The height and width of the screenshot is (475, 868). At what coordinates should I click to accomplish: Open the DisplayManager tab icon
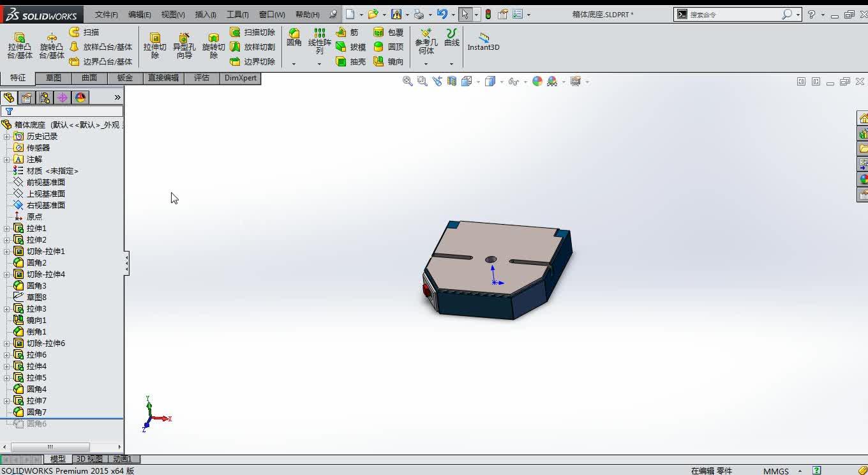click(x=80, y=98)
